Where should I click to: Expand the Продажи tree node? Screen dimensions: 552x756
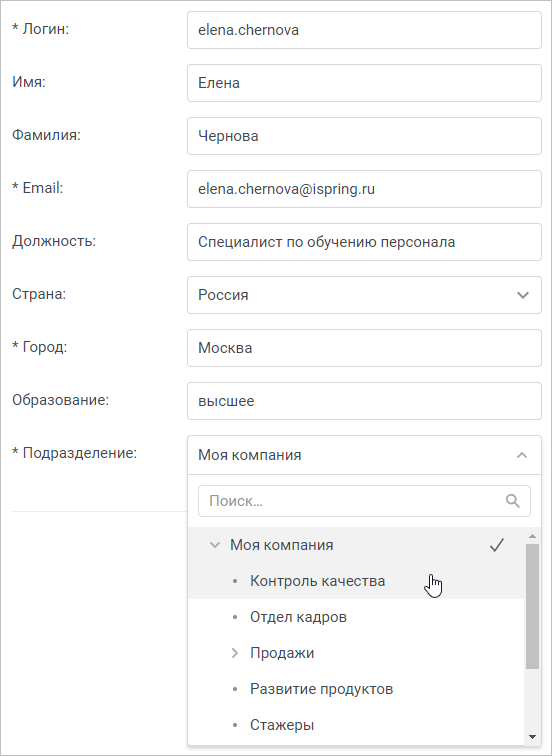[235, 653]
